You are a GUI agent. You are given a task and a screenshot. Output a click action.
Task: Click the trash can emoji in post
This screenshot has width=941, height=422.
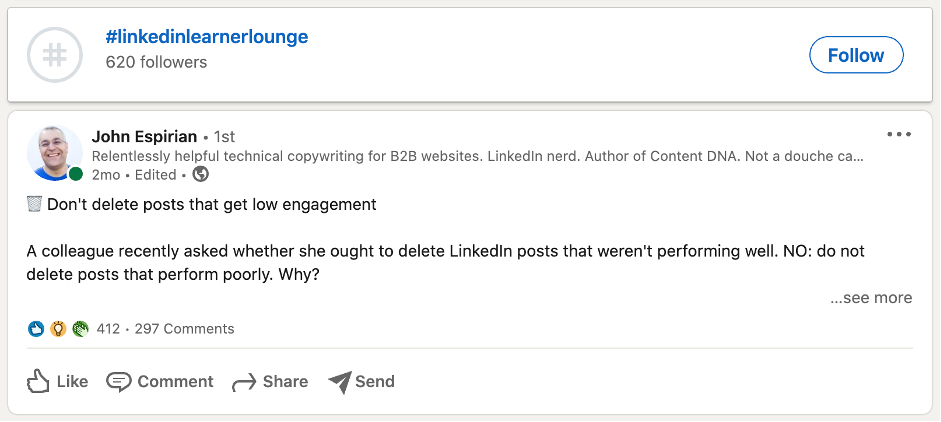(35, 204)
